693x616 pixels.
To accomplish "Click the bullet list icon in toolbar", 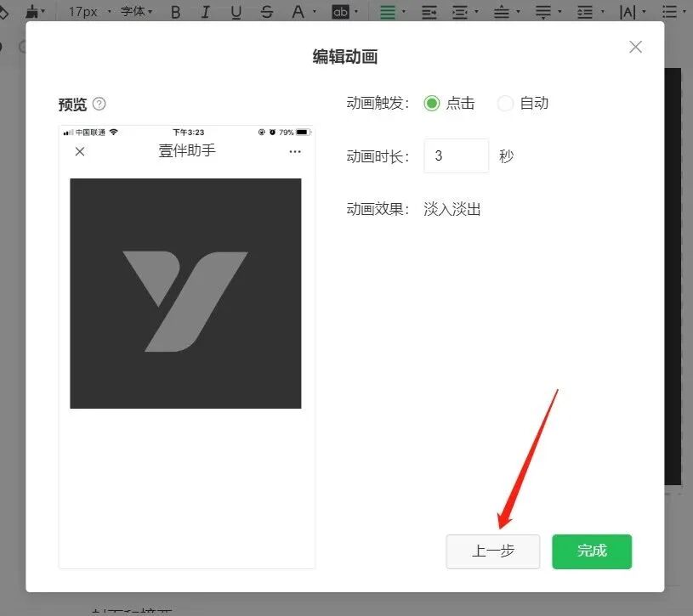I will (x=669, y=12).
